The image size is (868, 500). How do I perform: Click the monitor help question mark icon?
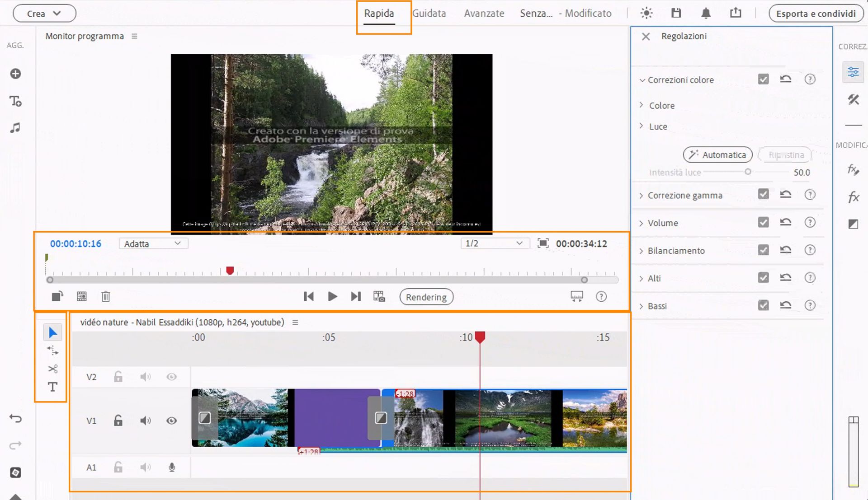click(601, 297)
